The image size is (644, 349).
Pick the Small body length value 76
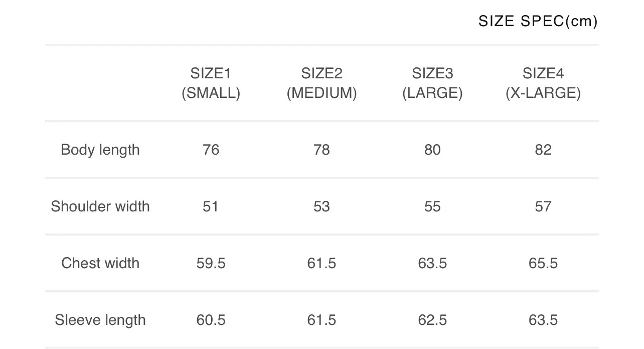(x=211, y=150)
